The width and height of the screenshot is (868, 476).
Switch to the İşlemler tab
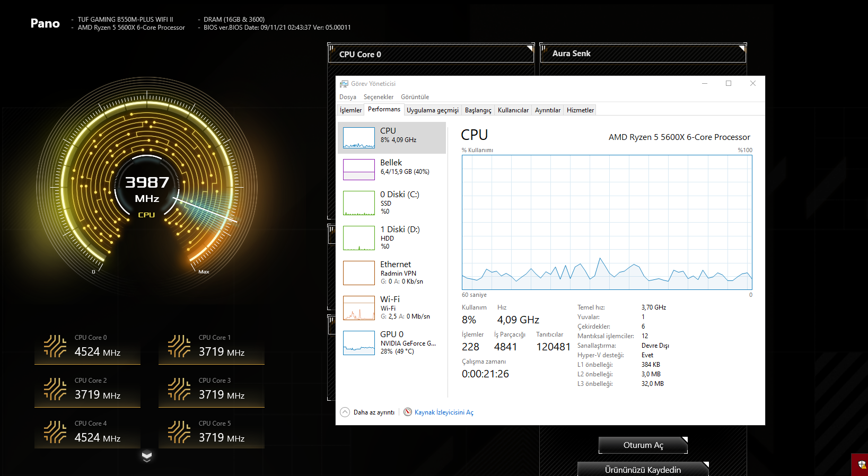pyautogui.click(x=351, y=110)
